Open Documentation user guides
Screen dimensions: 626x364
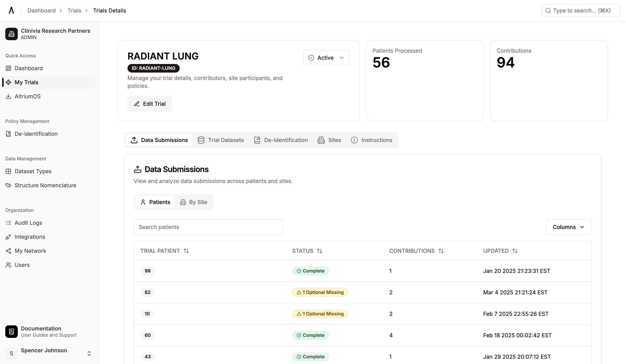[41, 331]
